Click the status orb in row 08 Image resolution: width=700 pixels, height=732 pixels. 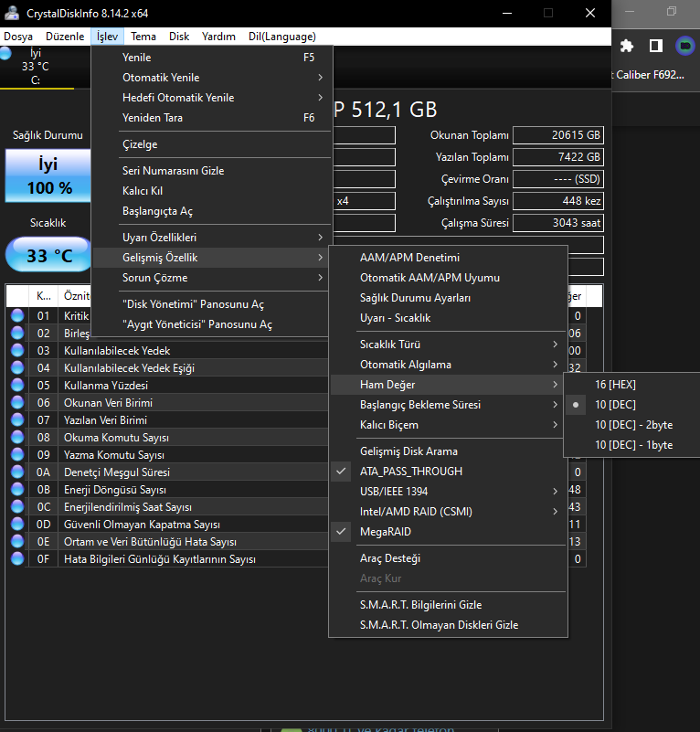(x=17, y=437)
